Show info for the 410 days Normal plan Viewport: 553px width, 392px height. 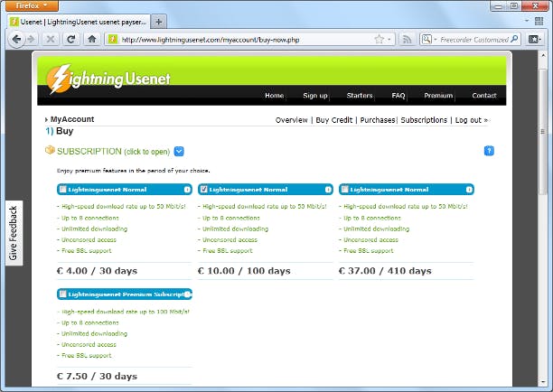click(x=469, y=190)
